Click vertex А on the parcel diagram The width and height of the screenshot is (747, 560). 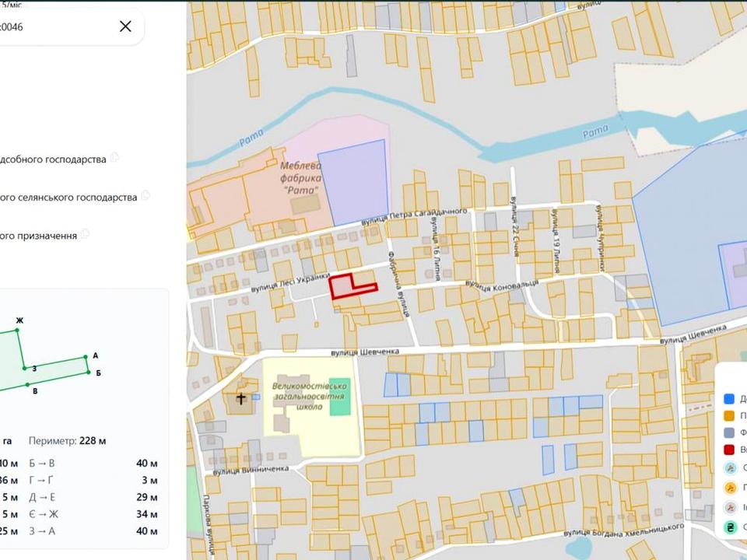[x=86, y=357]
